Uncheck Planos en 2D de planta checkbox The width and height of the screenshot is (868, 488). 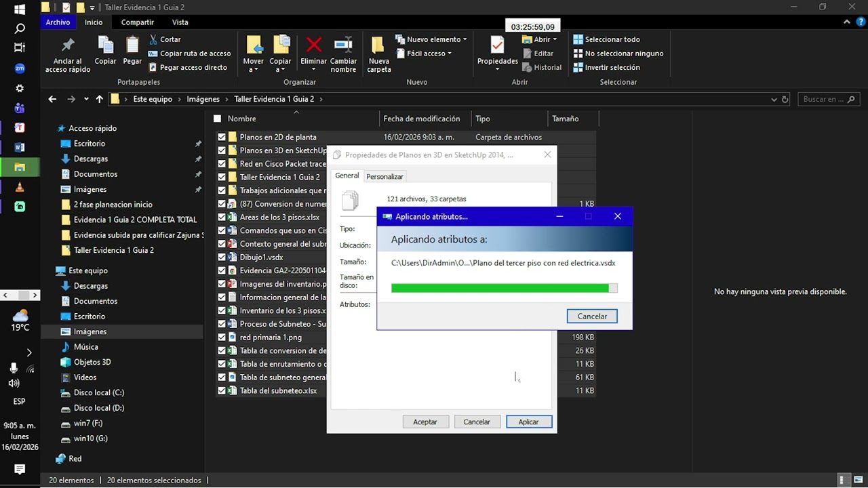(222, 137)
